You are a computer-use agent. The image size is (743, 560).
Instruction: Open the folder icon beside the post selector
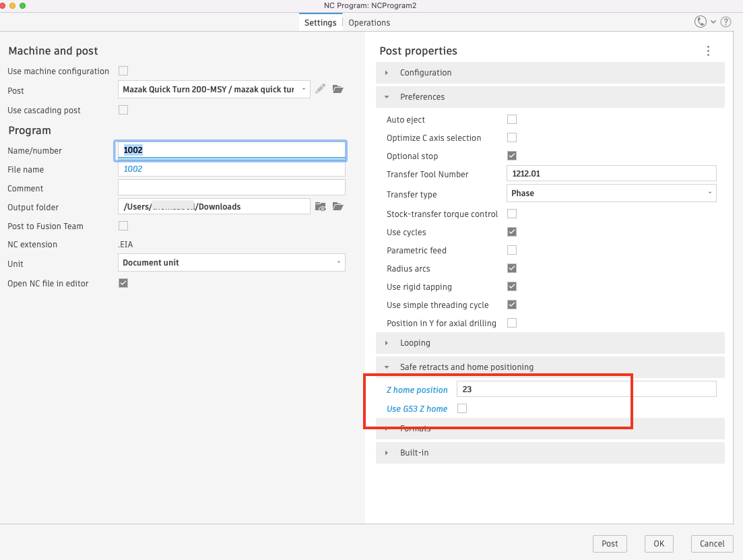click(x=337, y=88)
